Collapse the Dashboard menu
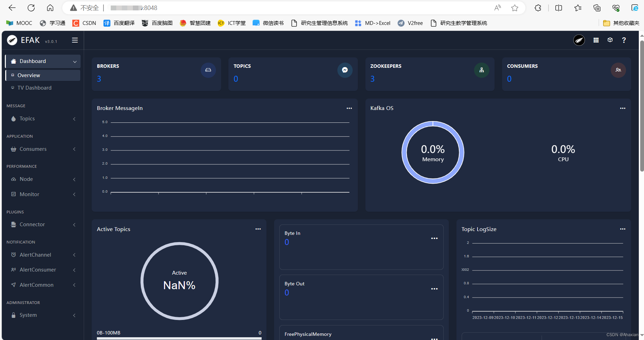This screenshot has height=340, width=644. tap(43, 61)
